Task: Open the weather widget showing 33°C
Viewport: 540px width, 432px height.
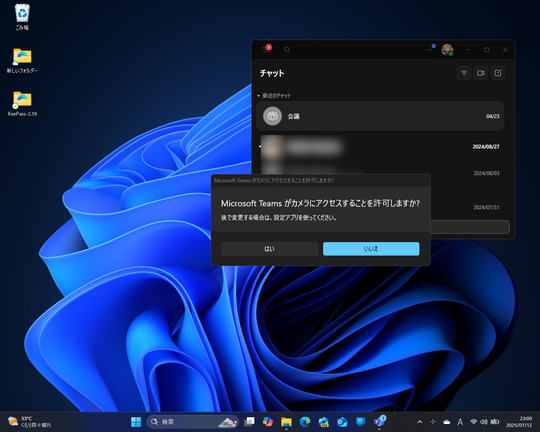Action: tap(29, 422)
